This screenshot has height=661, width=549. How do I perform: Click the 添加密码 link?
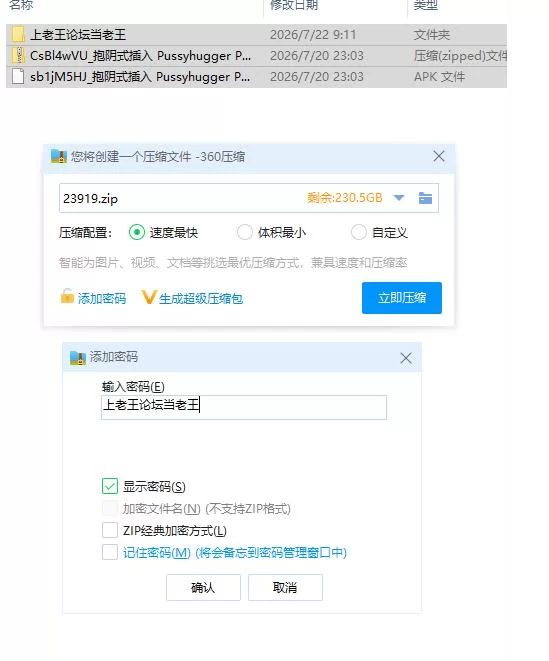point(102,298)
